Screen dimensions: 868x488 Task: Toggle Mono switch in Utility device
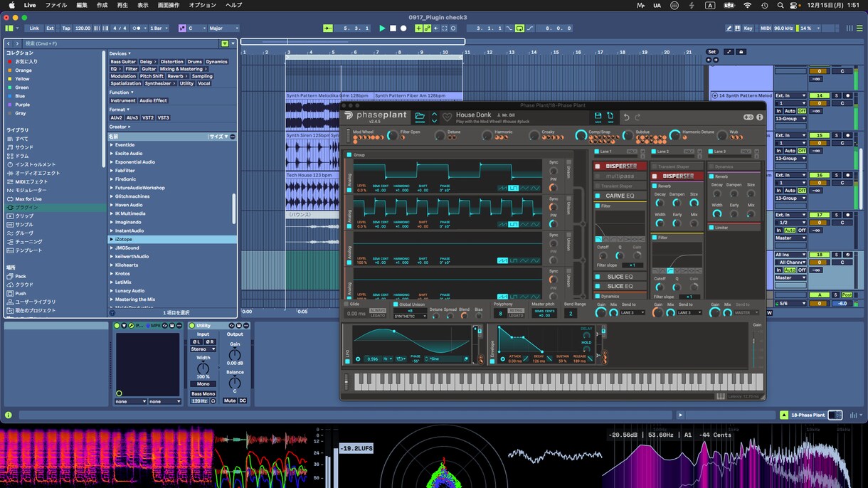click(x=203, y=383)
